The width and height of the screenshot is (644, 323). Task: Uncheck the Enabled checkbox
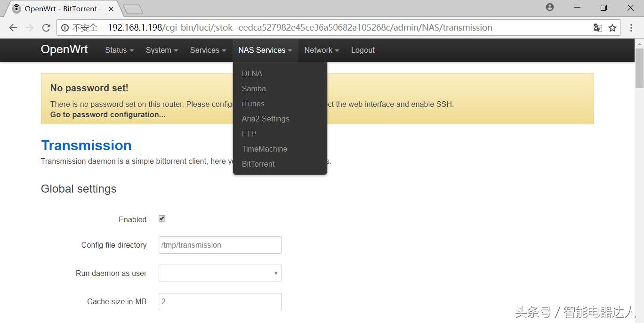tap(162, 218)
